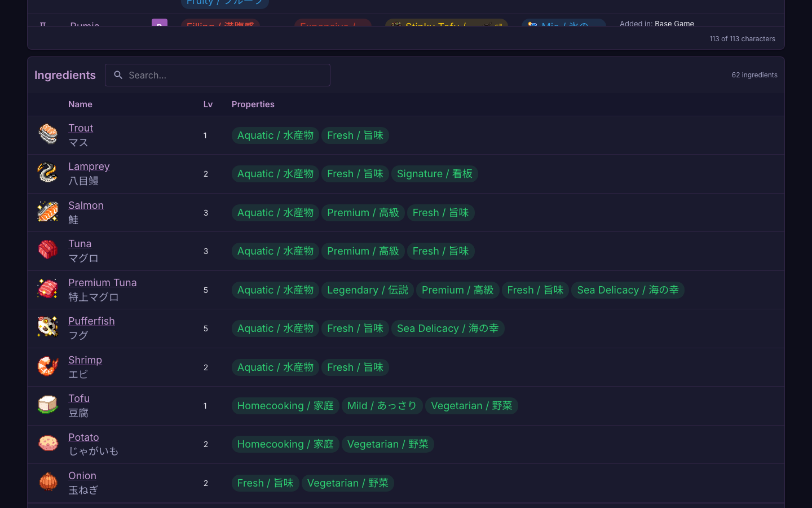Click Trout's Fresh tag

(x=355, y=135)
